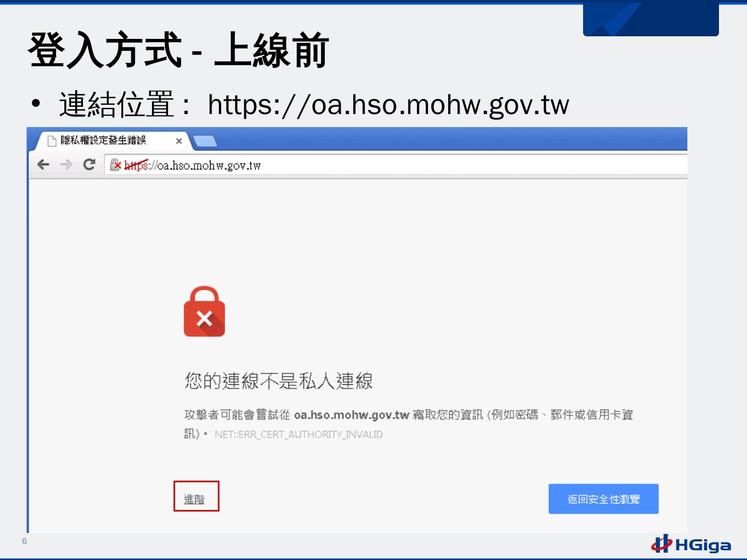Image resolution: width=747 pixels, height=560 pixels.
Task: Click the 您的連線不是私人連線 heading
Action: click(279, 381)
